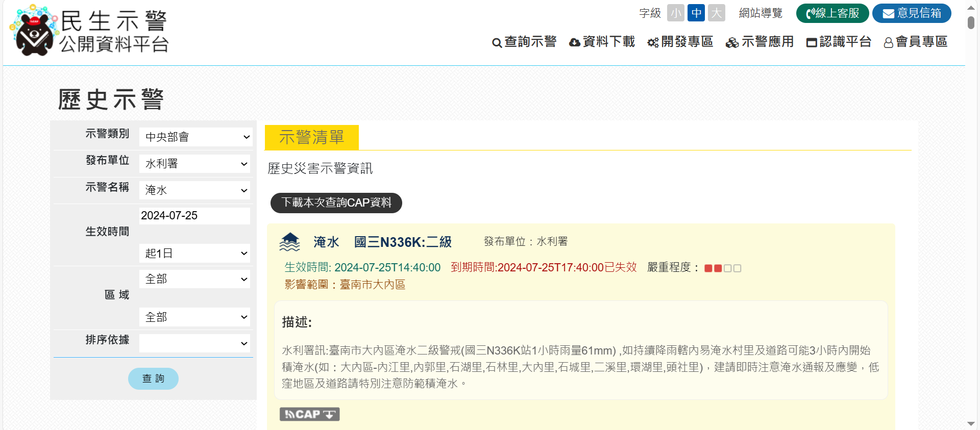The width and height of the screenshot is (980, 430).
Task: Click the 民生示警公開資料平台 title text
Action: click(x=114, y=32)
